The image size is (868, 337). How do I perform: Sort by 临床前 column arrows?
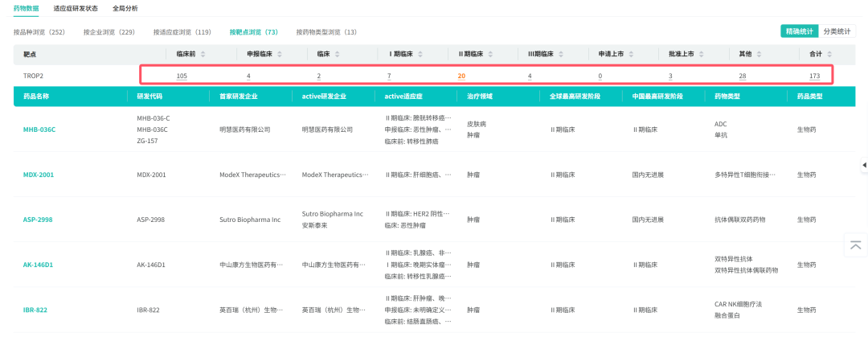203,55
